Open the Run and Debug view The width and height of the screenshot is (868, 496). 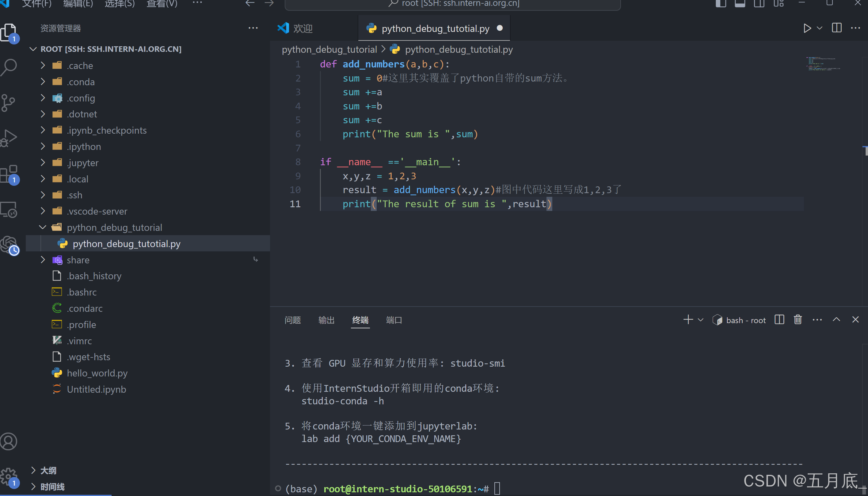pos(9,138)
